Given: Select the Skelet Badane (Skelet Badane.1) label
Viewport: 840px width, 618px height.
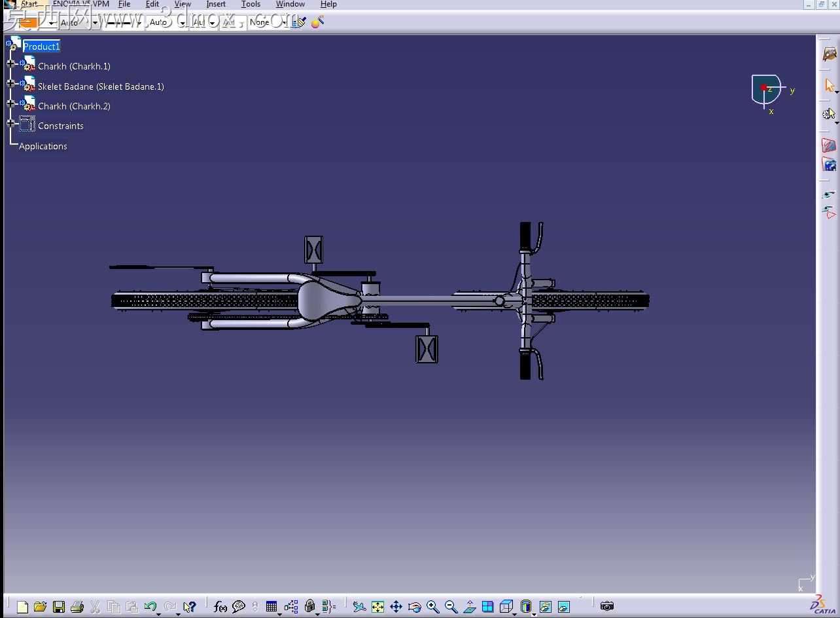Looking at the screenshot, I should (x=101, y=86).
